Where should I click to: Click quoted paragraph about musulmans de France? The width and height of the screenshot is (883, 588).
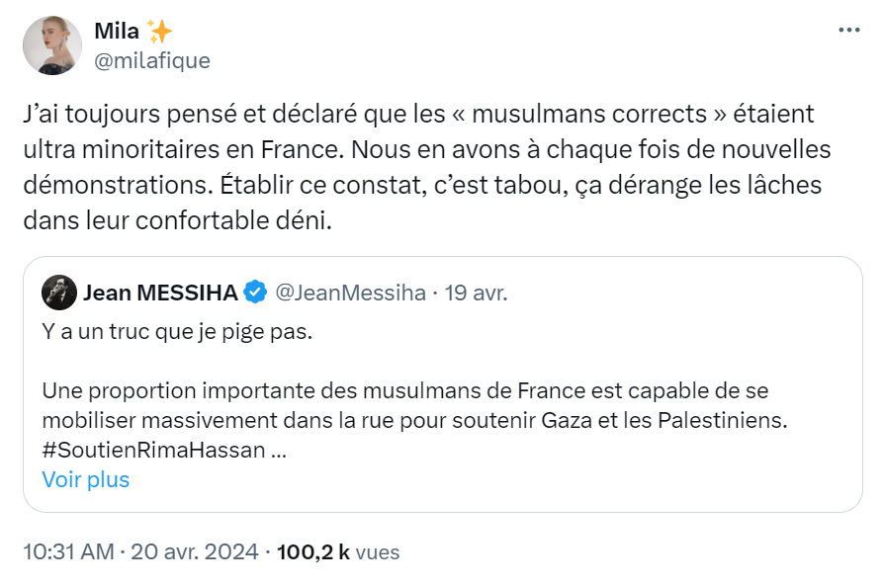413,405
